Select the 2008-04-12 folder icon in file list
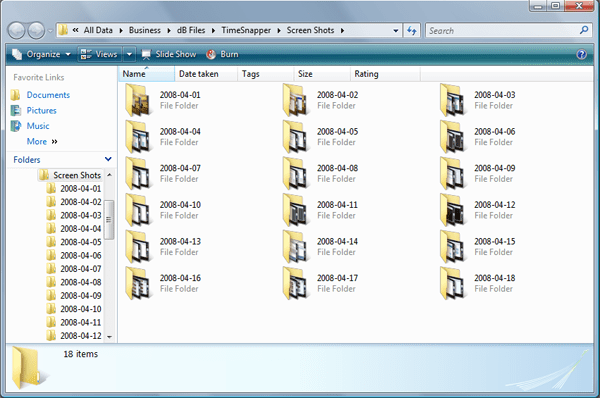Viewport: 600px width, 398px height. (452, 210)
